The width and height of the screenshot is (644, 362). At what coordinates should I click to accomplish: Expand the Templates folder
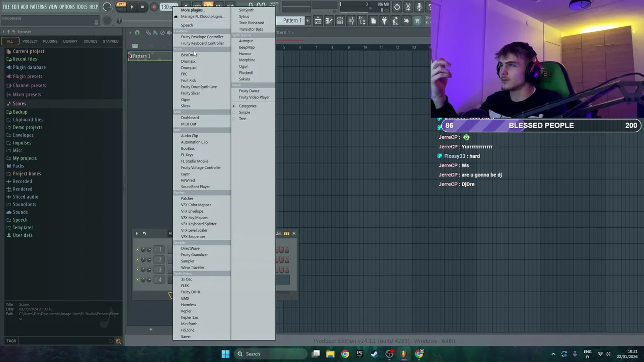coord(23,228)
